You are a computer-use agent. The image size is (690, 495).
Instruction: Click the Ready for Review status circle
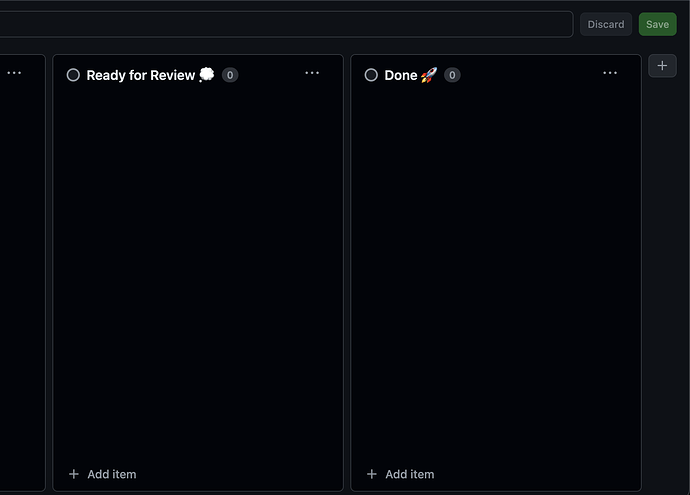73,75
